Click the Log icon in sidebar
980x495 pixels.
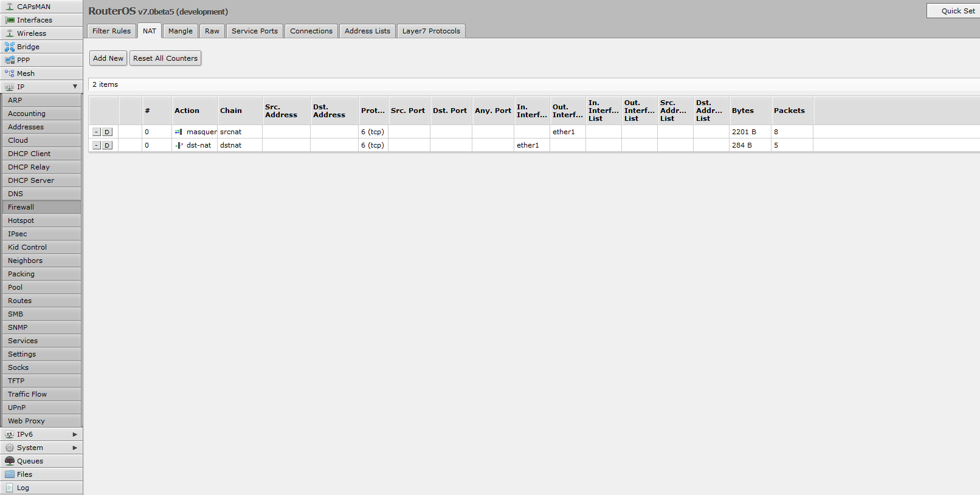tap(10, 488)
